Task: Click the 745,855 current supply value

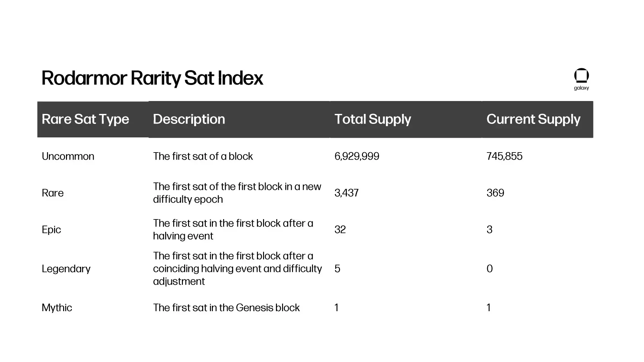Action: coord(505,156)
